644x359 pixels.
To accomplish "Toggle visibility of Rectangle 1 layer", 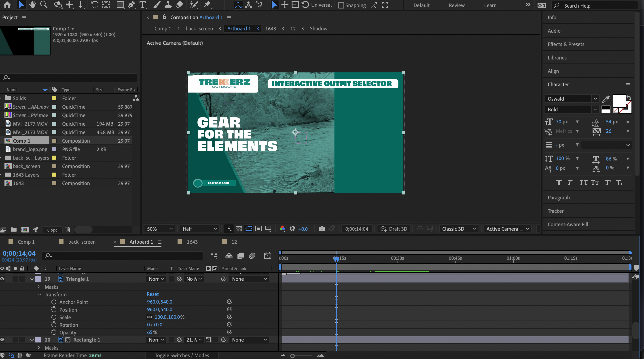I will [x=2, y=340].
